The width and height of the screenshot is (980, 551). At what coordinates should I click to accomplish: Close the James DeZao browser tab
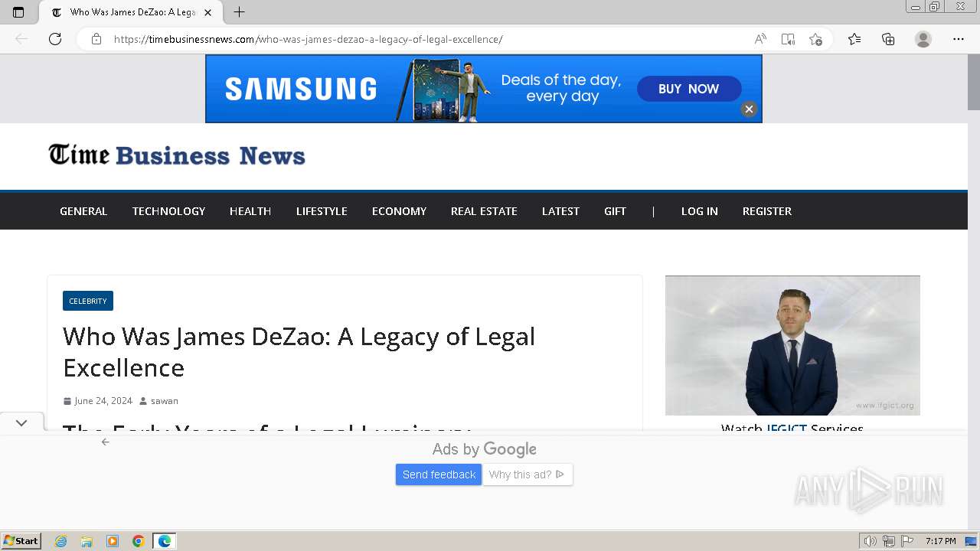(207, 12)
